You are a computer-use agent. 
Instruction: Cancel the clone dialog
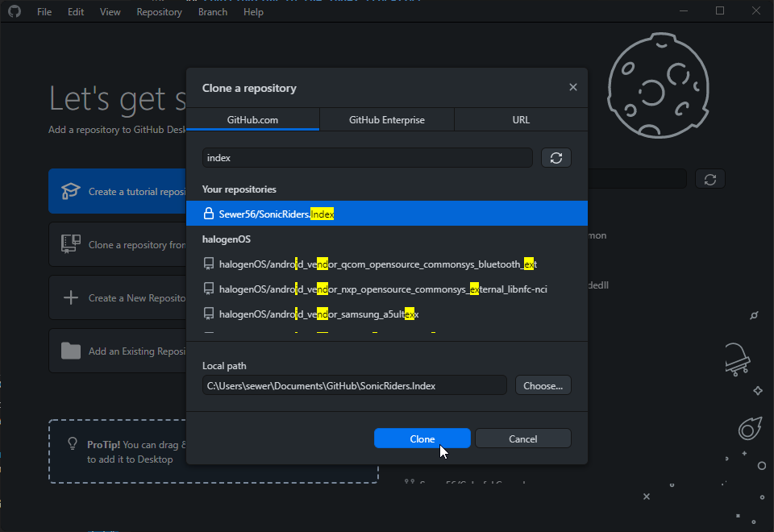click(x=522, y=438)
